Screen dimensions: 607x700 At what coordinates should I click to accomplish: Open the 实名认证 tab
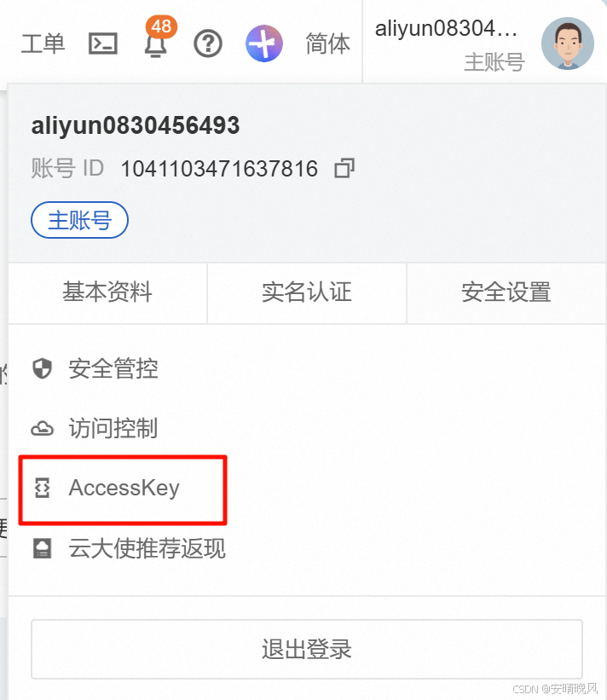[307, 292]
